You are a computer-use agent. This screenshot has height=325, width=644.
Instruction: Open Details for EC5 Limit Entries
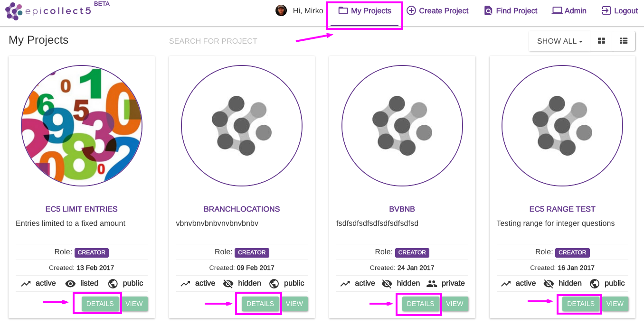[x=100, y=304]
